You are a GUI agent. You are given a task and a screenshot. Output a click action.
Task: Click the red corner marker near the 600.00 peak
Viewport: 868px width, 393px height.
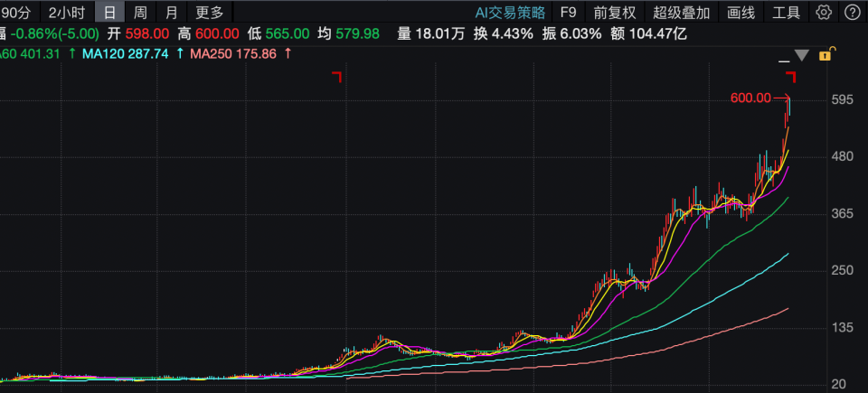pyautogui.click(x=791, y=77)
